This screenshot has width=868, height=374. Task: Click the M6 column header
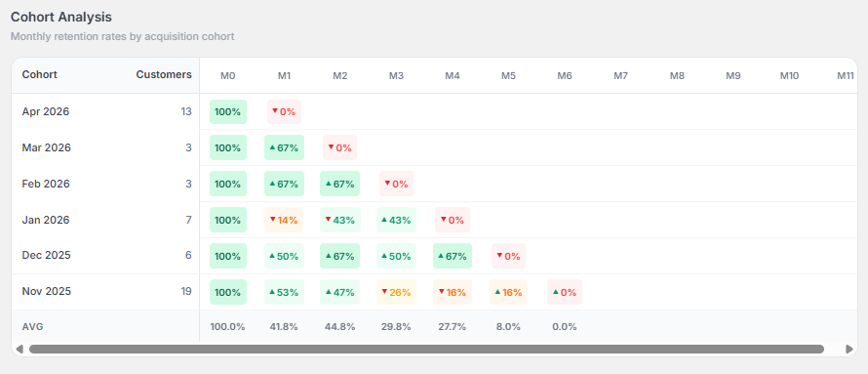pos(565,75)
